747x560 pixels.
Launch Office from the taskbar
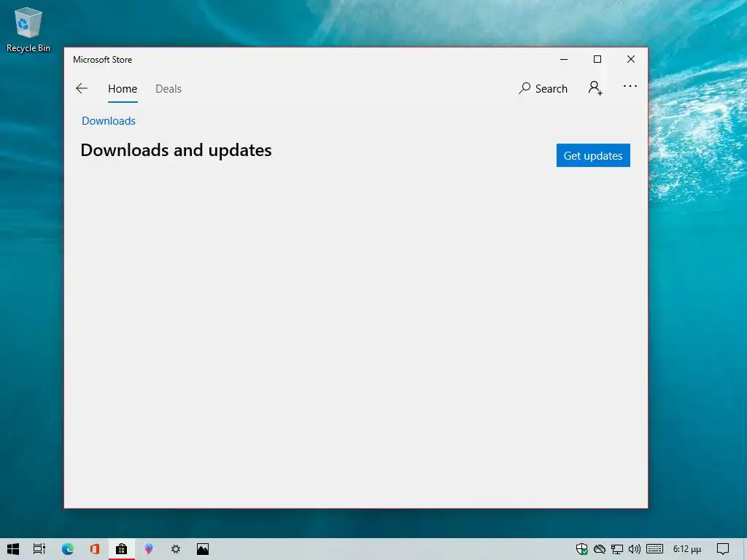94,549
